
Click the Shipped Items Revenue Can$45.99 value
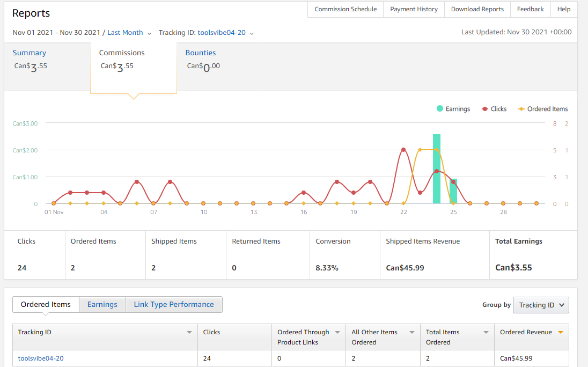point(405,268)
